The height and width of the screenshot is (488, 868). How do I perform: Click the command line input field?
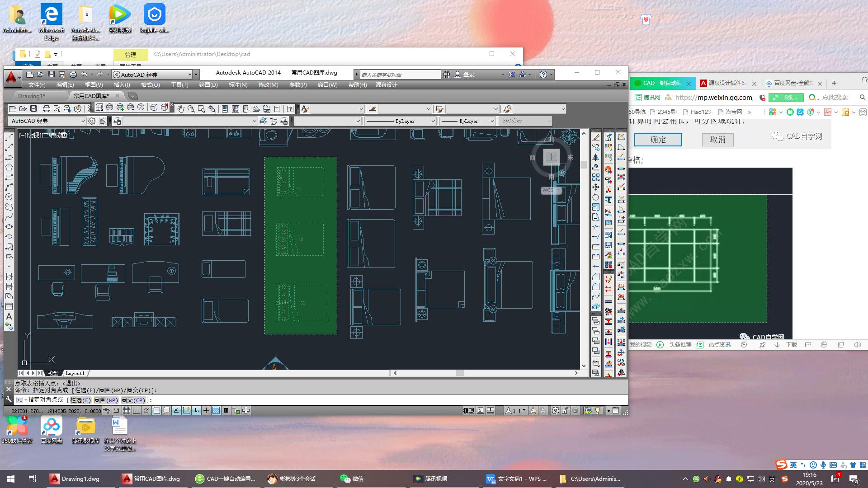pos(316,400)
